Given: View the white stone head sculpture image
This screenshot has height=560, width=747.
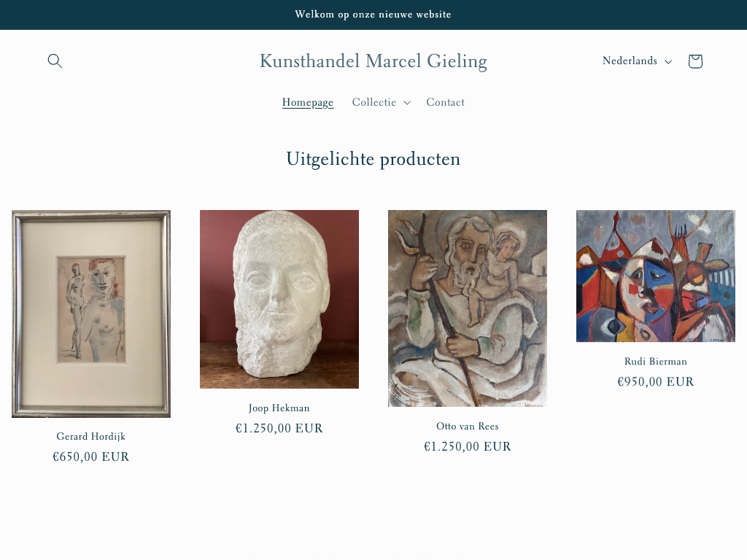Looking at the screenshot, I should 279,299.
